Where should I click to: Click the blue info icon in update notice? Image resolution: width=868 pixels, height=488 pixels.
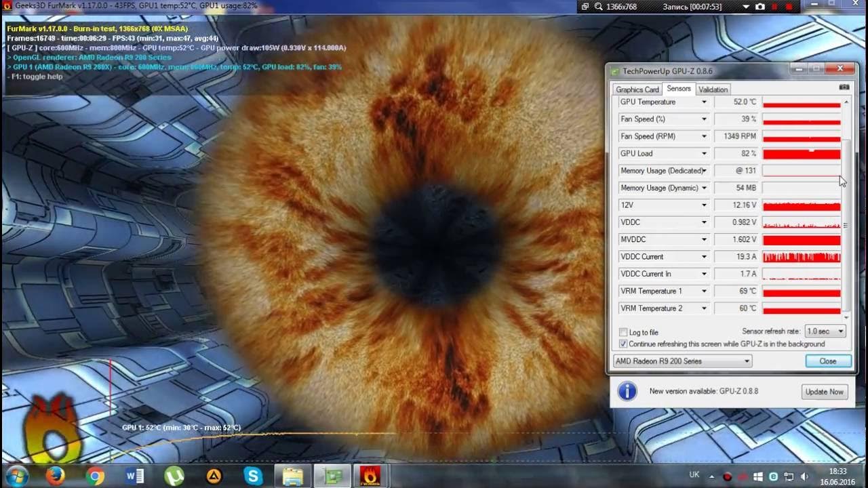click(627, 391)
